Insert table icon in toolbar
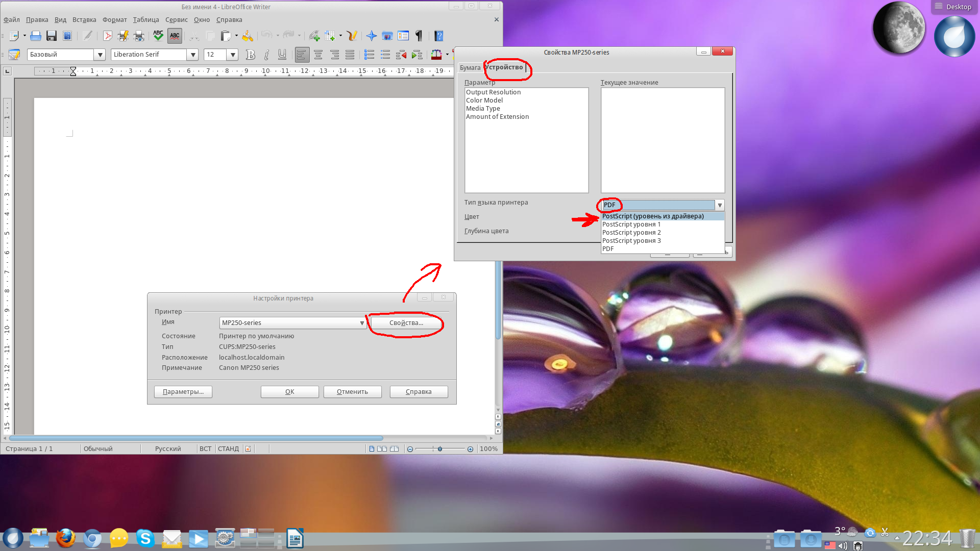The image size is (980, 551). pos(330,36)
